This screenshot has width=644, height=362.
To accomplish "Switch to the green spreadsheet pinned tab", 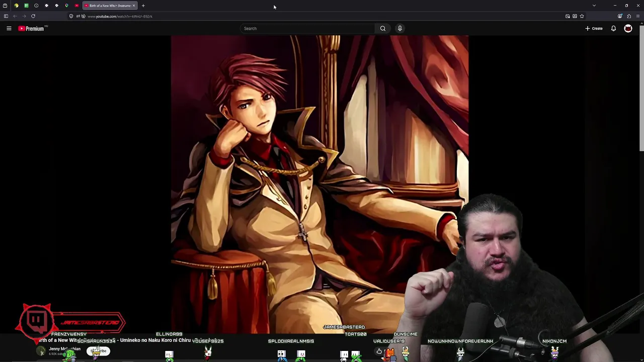I will click(26, 6).
